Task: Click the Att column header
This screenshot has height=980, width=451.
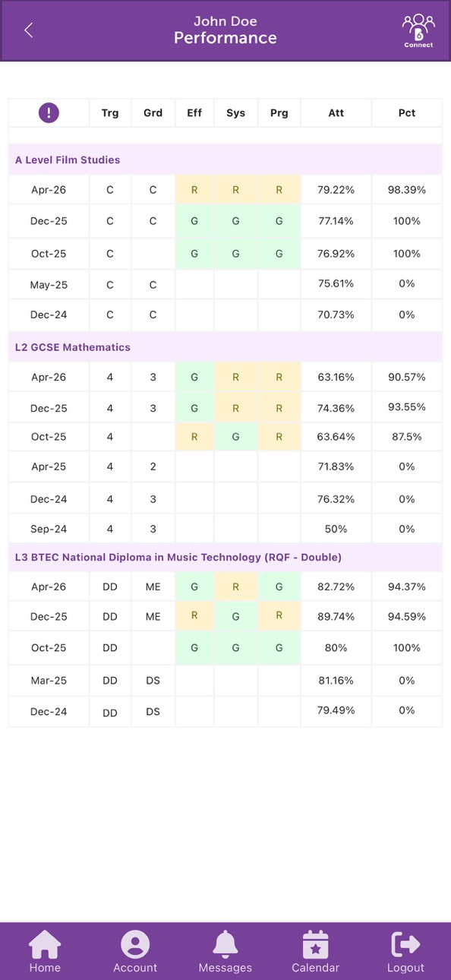Action: click(336, 113)
